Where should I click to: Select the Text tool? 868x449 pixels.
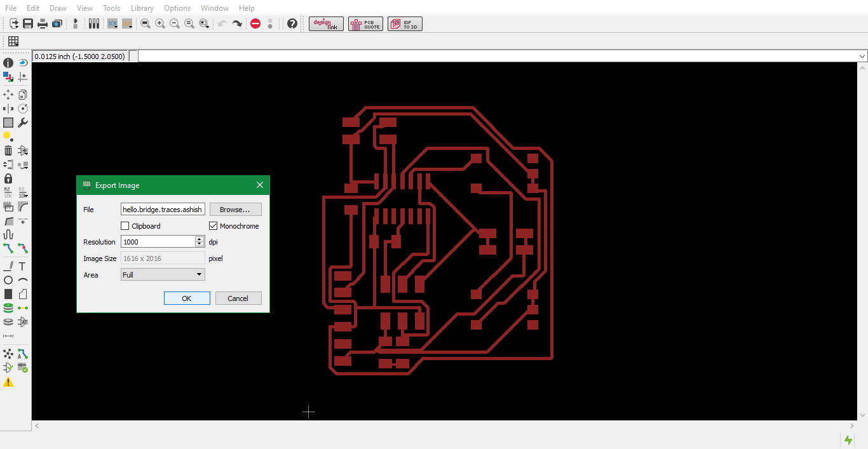click(x=23, y=266)
